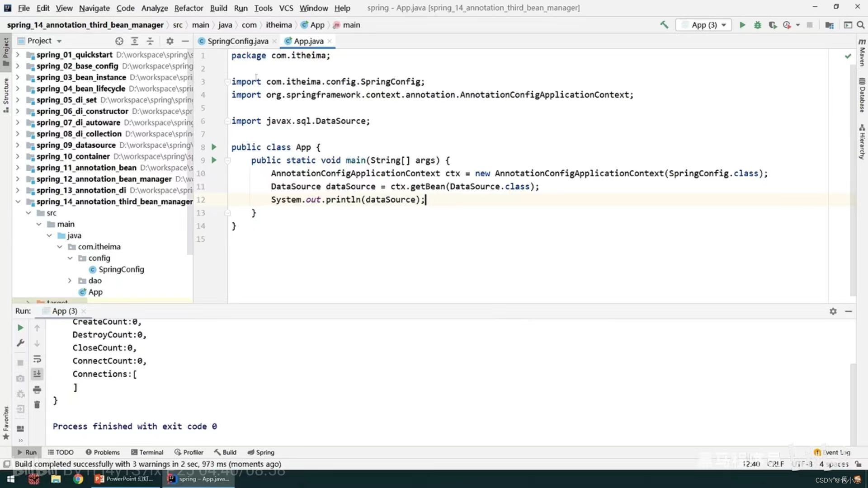Open the Terminal tool window
This screenshot has height=488, width=868.
coord(147,452)
